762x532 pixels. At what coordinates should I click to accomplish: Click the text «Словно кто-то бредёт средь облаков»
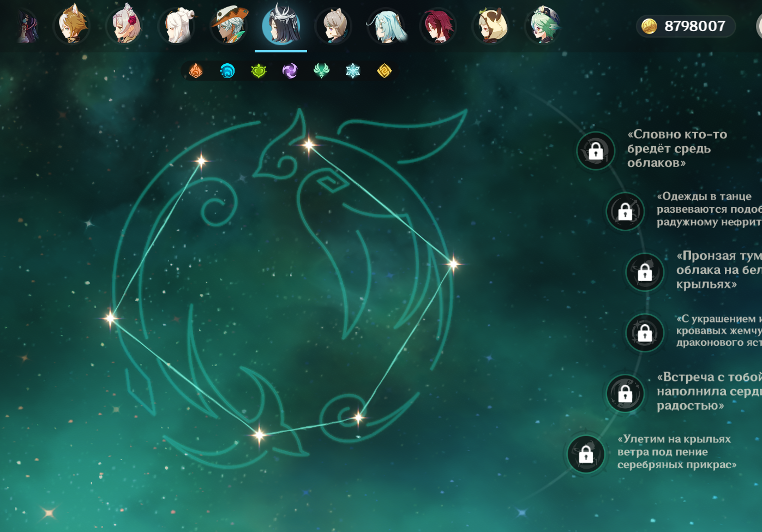click(x=677, y=148)
